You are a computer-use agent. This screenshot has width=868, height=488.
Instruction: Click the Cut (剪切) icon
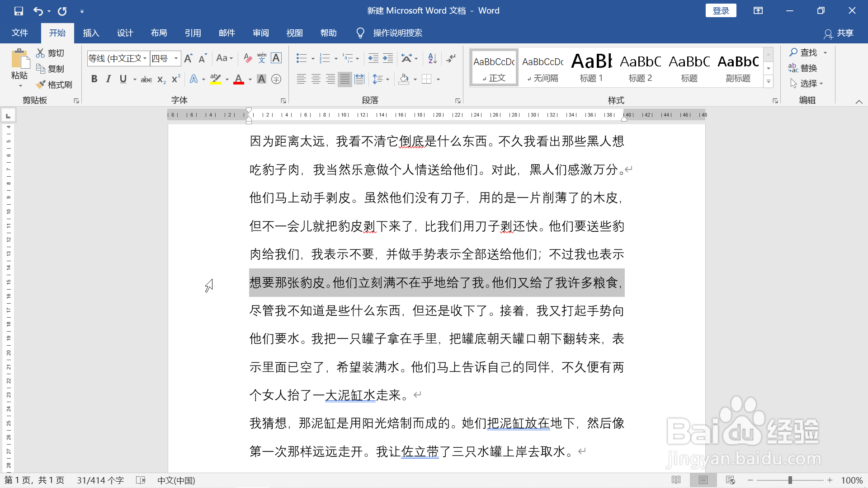(x=50, y=52)
